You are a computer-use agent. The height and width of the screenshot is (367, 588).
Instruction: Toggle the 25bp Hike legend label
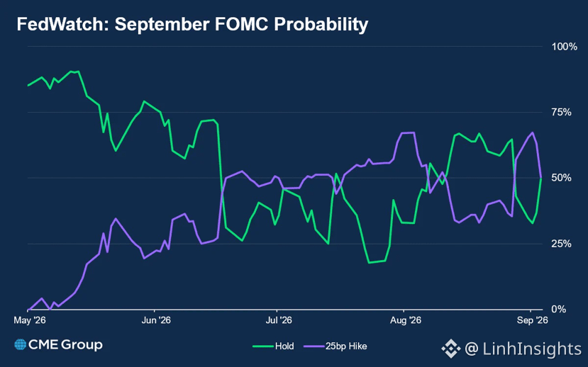346,346
